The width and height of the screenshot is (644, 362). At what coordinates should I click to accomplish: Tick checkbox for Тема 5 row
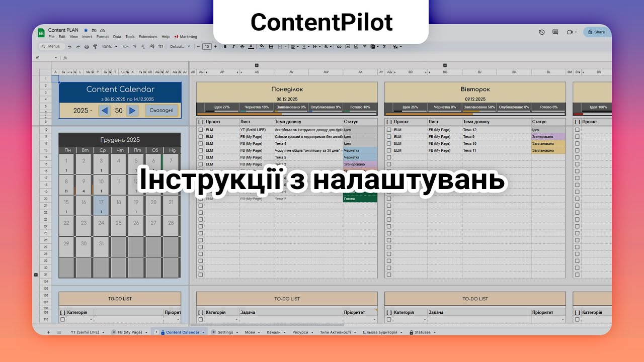(x=201, y=157)
